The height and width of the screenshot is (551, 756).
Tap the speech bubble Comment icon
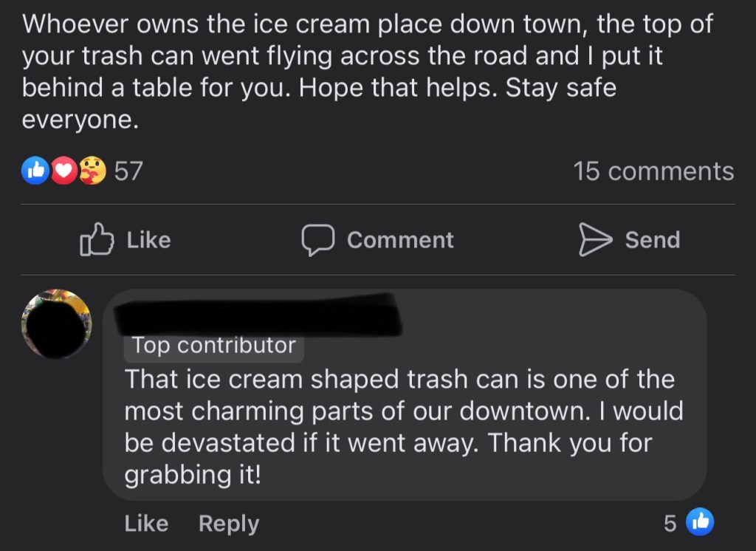(318, 240)
